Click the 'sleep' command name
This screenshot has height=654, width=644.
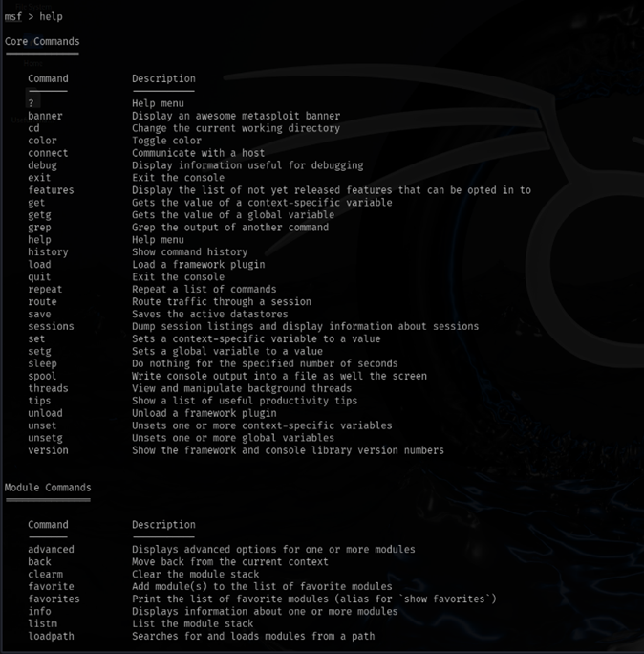pyautogui.click(x=42, y=363)
